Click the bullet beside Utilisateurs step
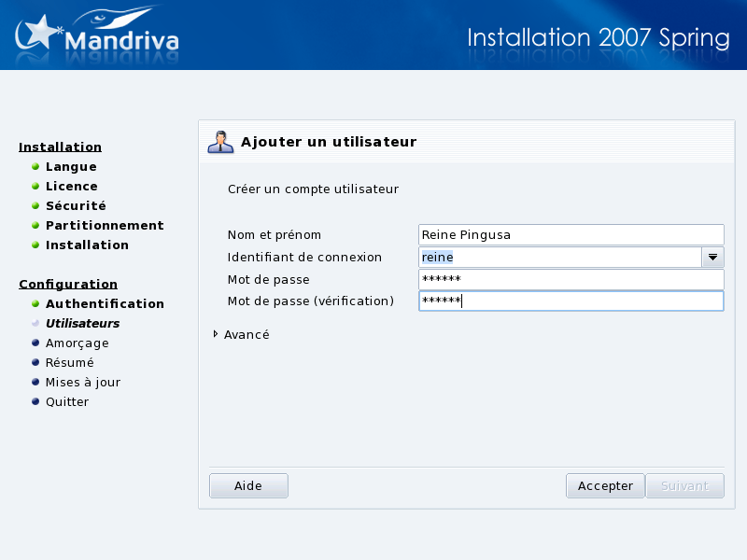Screen dimensions: 747x560 point(35,324)
